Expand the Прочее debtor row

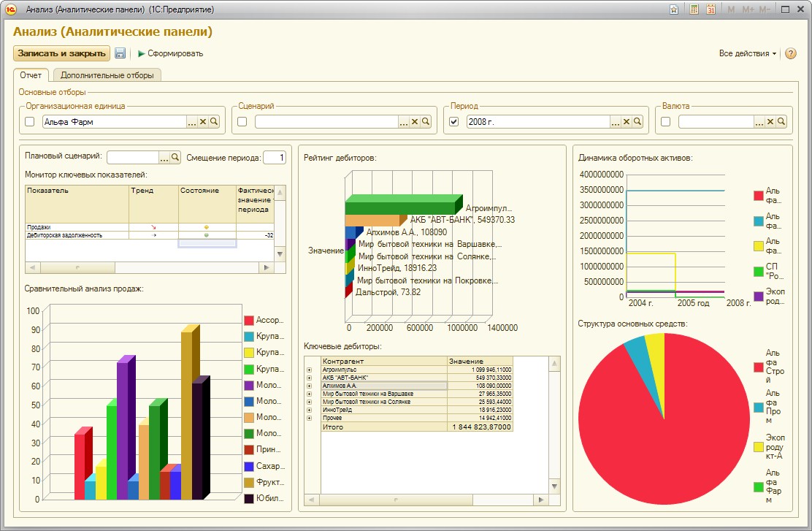tap(309, 418)
